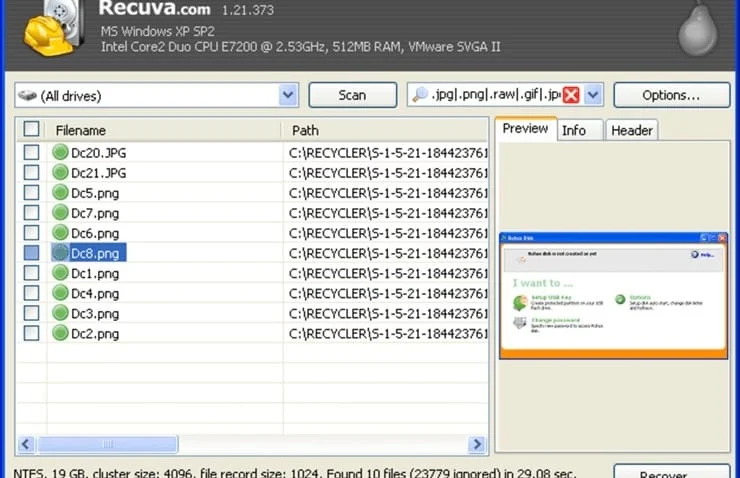Click the preview thumbnail image
This screenshot has width=740, height=478.
point(613,296)
